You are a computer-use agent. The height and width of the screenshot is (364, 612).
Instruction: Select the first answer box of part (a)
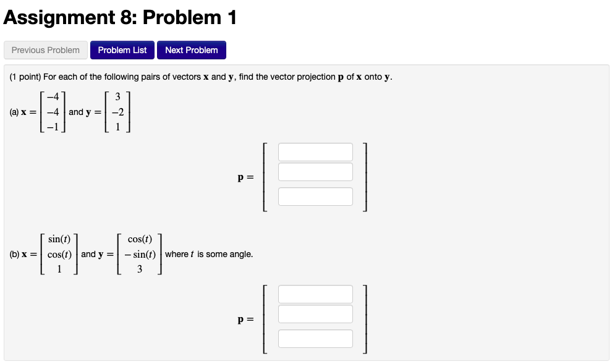(x=315, y=151)
